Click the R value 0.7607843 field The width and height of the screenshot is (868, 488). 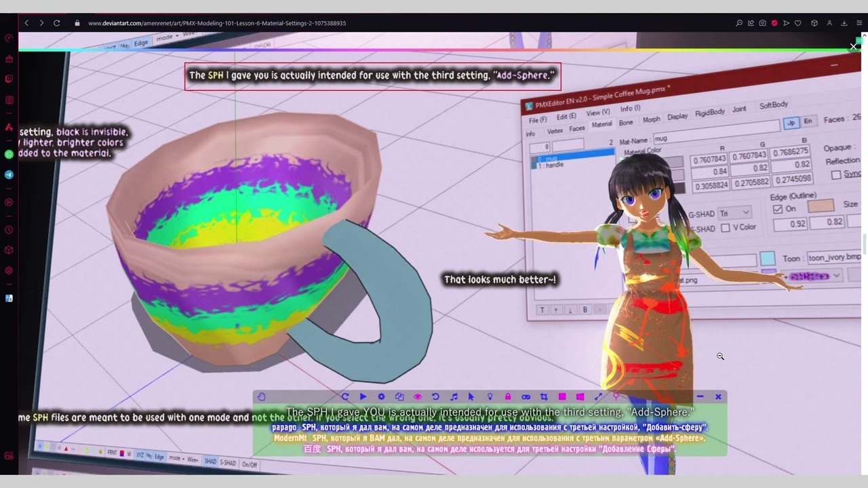pyautogui.click(x=709, y=160)
